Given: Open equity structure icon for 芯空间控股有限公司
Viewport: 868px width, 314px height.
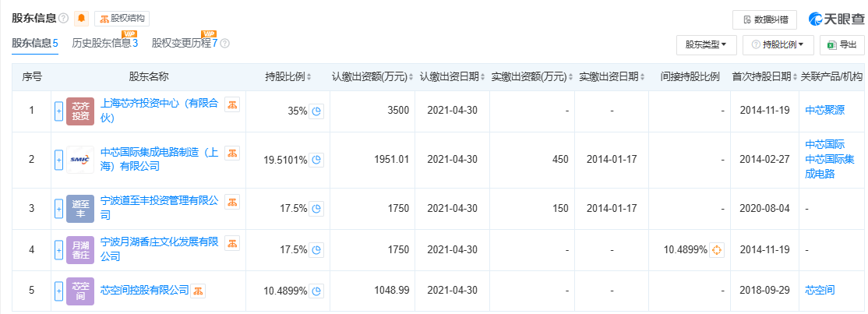Looking at the screenshot, I should (x=199, y=291).
